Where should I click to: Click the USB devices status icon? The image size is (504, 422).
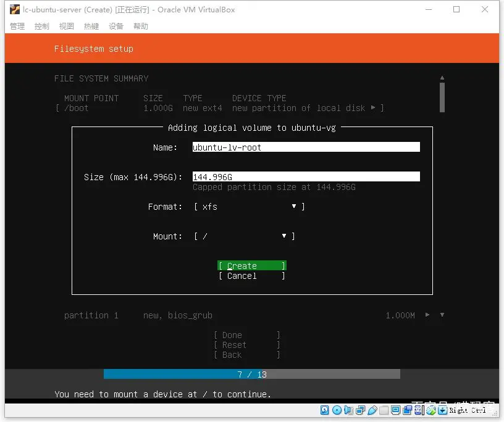click(372, 410)
